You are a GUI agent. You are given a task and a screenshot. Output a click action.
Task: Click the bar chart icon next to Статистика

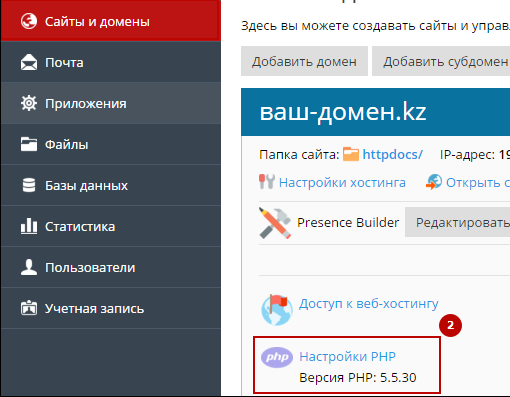pyautogui.click(x=29, y=226)
